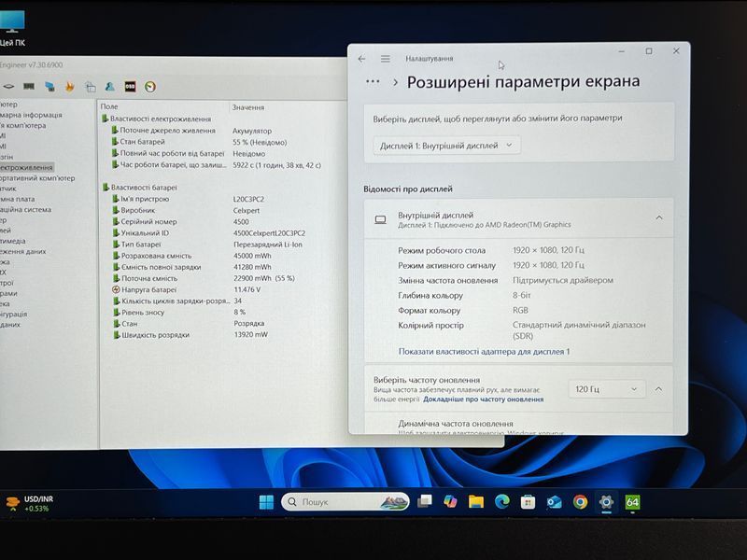This screenshot has height=560, width=747.
Task: Open the CPUID panel icon beside the flame
Action: [x=90, y=87]
